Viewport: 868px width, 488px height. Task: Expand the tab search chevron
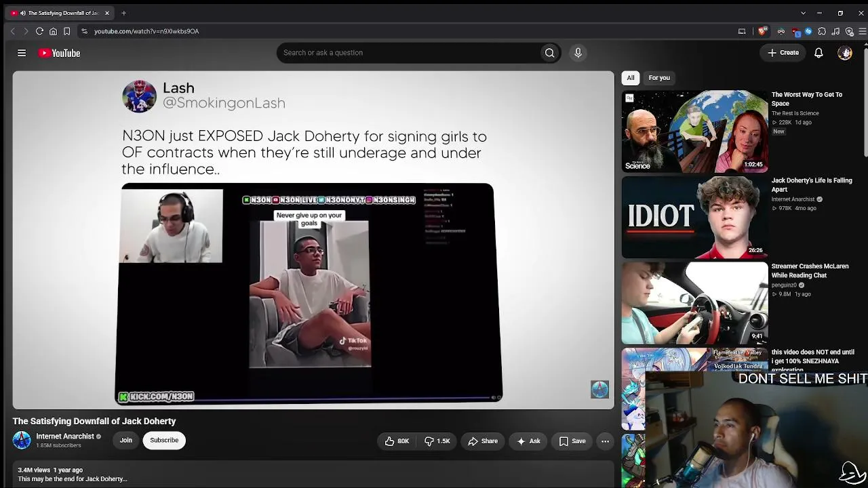pyautogui.click(x=803, y=13)
